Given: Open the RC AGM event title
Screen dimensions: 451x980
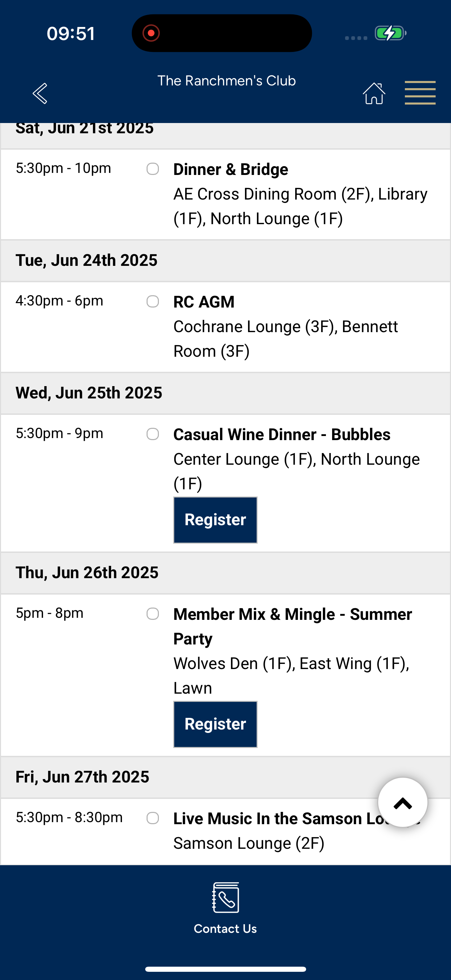Looking at the screenshot, I should (x=204, y=302).
